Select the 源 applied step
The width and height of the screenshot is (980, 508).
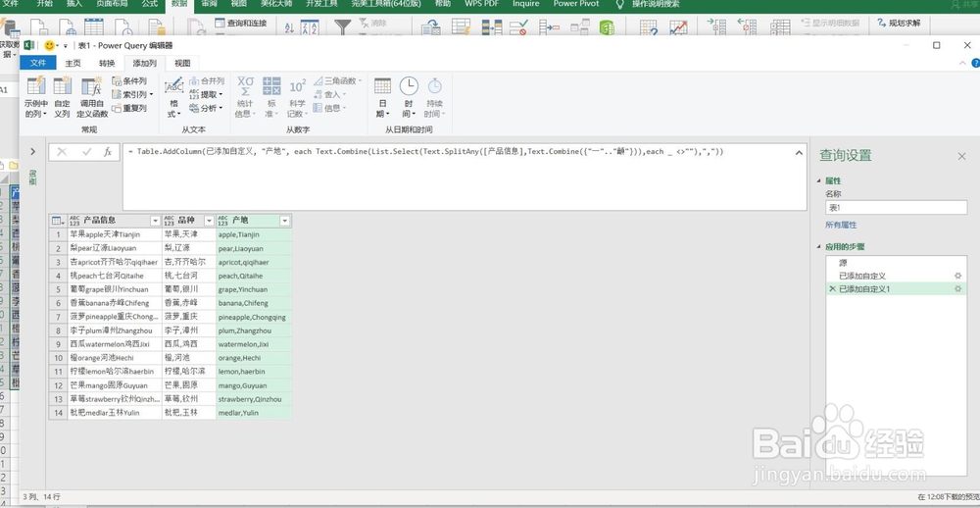coord(895,263)
